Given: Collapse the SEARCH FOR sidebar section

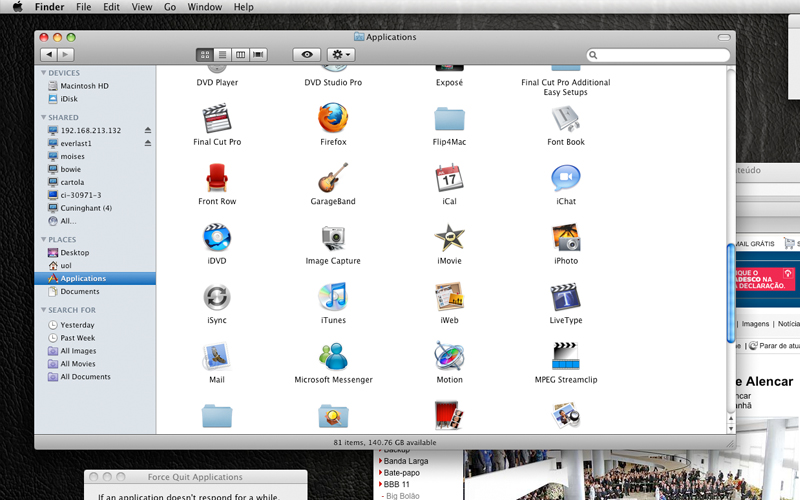Looking at the screenshot, I should 43,310.
